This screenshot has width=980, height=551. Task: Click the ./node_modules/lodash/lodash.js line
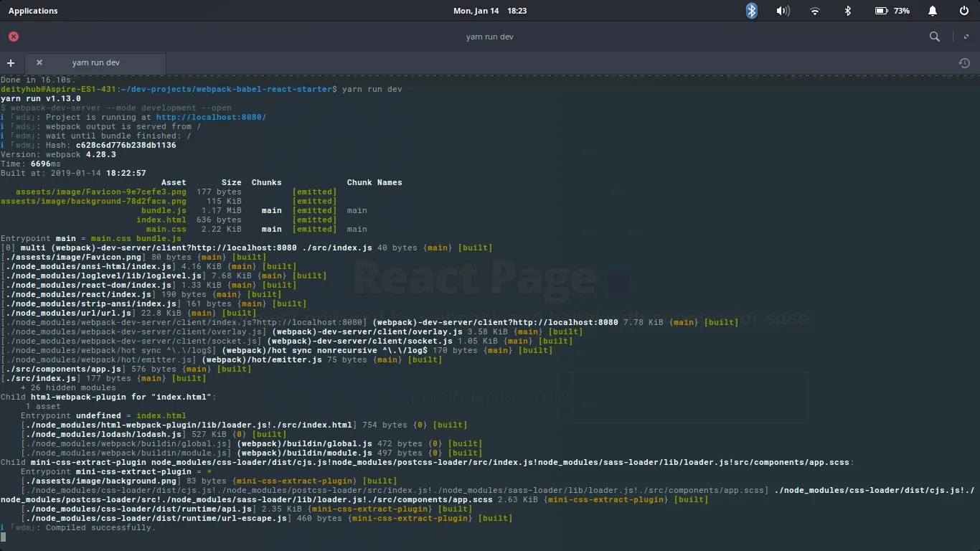[x=154, y=434]
